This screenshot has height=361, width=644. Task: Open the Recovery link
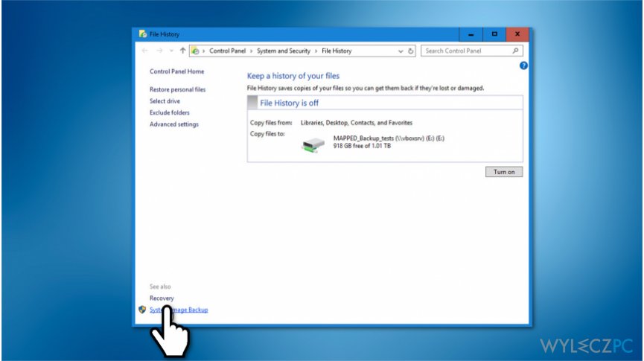tap(162, 298)
